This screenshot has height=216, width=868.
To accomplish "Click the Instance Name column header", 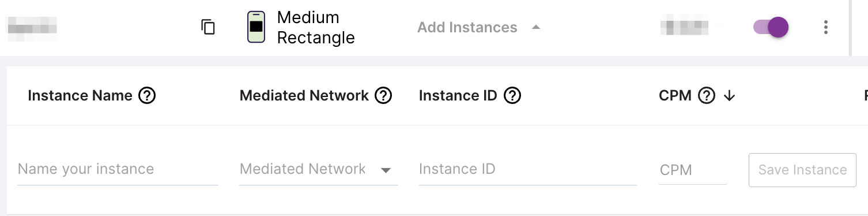I will (x=80, y=95).
